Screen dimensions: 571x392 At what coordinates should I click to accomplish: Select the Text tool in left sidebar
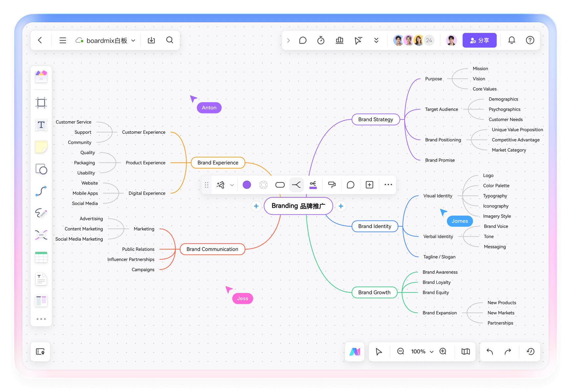[41, 125]
